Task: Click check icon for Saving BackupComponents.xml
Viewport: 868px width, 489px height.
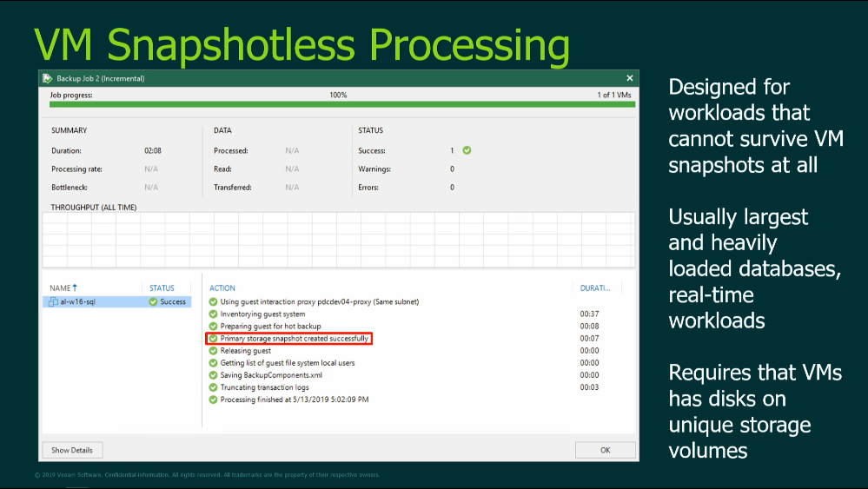Action: pyautogui.click(x=213, y=375)
